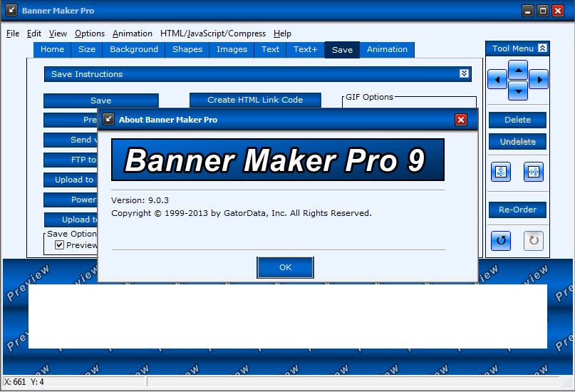This screenshot has width=575, height=392.
Task: Close the About Banner Maker Pro dialog
Action: 460,120
